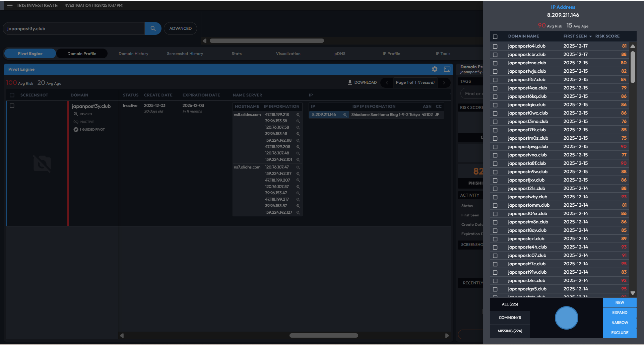Click the blue search magnifier button
Image resolution: width=644 pixels, height=345 pixels.
[x=153, y=28]
